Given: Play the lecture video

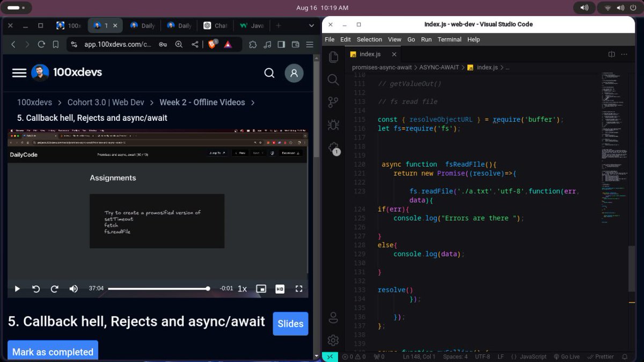Looking at the screenshot, I should pos(17,289).
